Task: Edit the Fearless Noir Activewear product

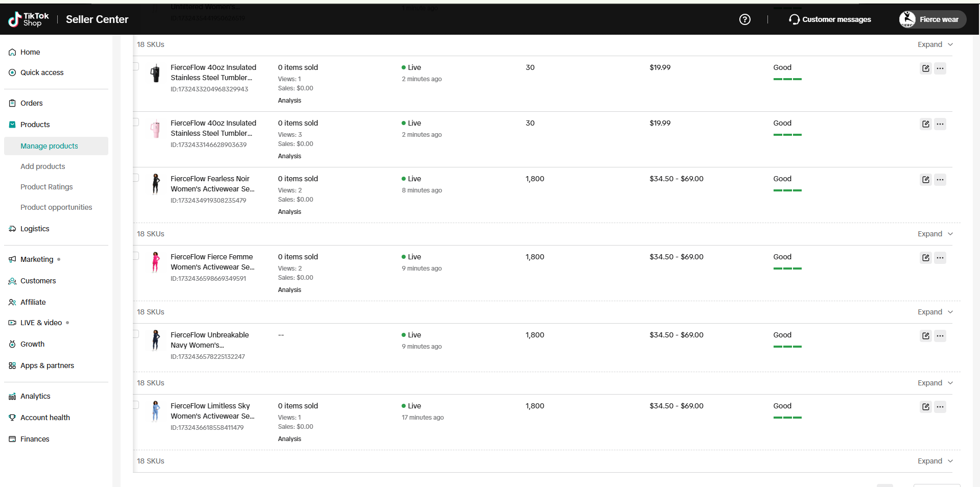Action: [x=926, y=180]
